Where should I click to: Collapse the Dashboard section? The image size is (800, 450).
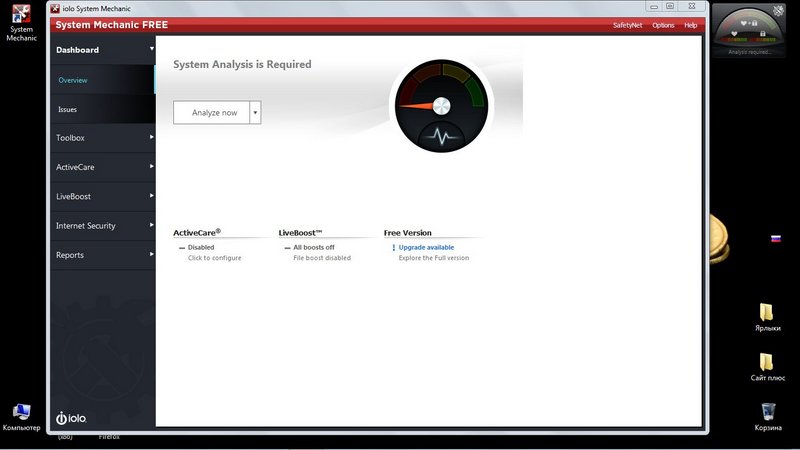[103, 50]
